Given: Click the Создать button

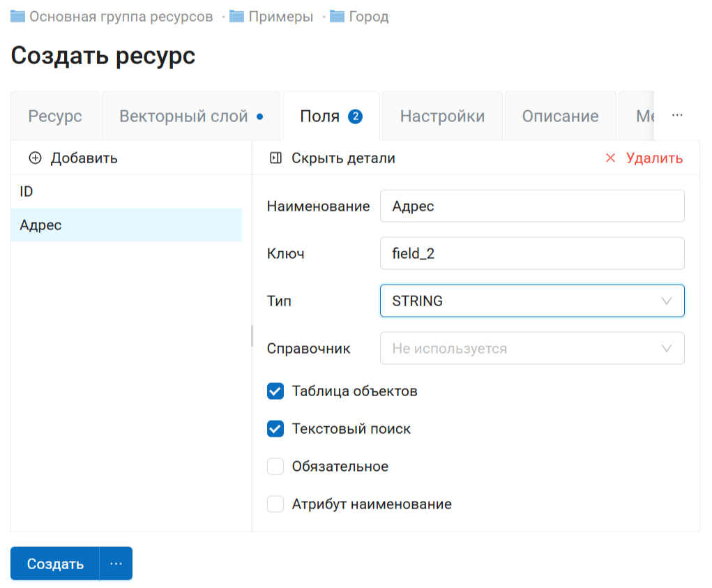Looking at the screenshot, I should (55, 564).
